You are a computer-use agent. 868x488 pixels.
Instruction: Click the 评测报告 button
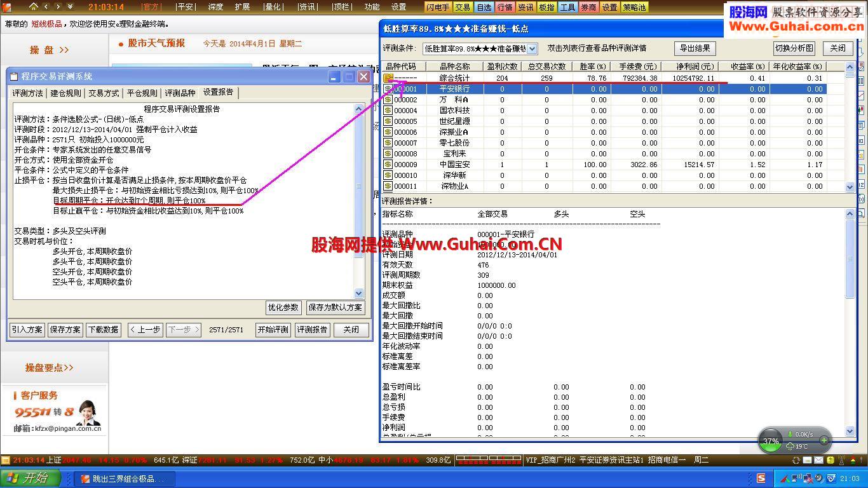(313, 330)
